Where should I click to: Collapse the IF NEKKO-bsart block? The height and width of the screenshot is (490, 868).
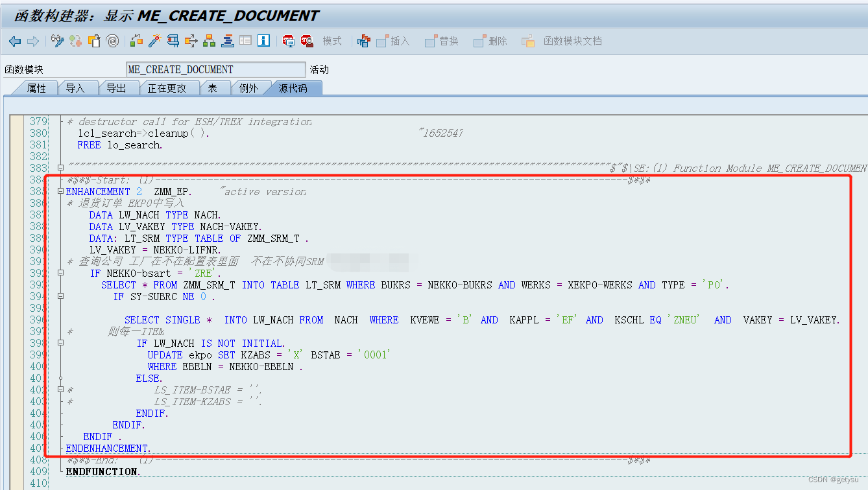60,273
